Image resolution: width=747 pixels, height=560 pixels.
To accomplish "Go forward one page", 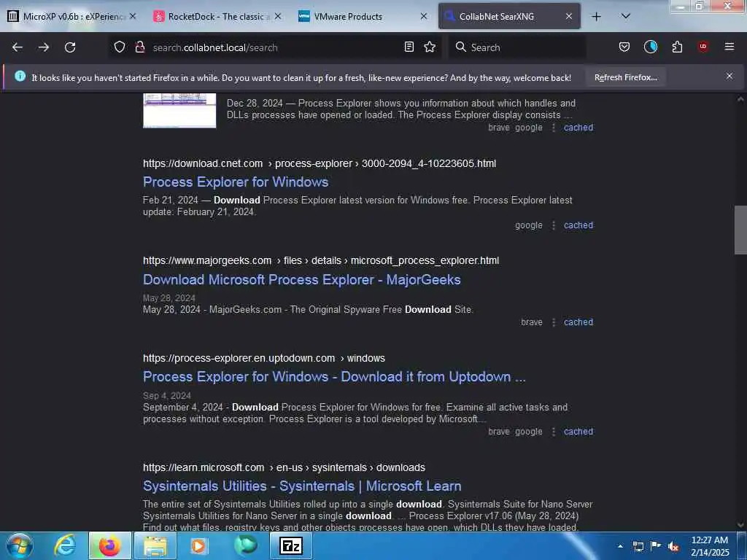I will [44, 47].
